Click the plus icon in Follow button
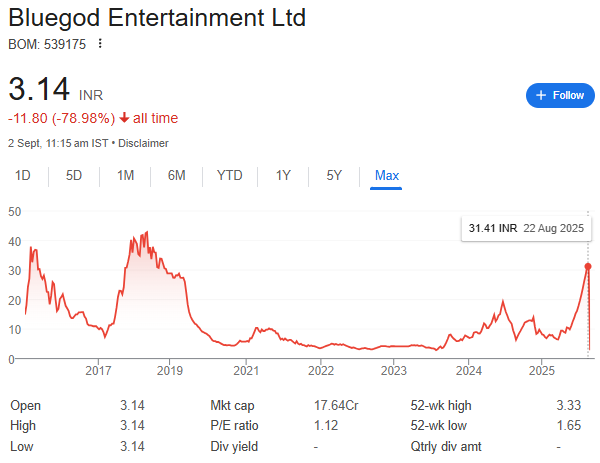This screenshot has width=600, height=463. 541,95
